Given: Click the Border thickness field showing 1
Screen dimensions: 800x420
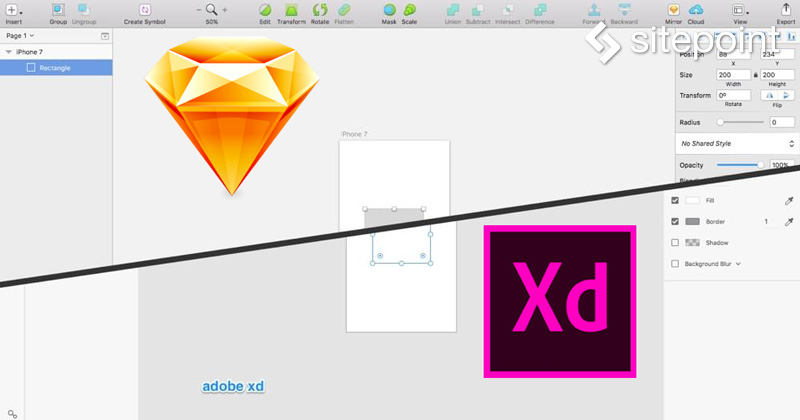Looking at the screenshot, I should pos(766,221).
